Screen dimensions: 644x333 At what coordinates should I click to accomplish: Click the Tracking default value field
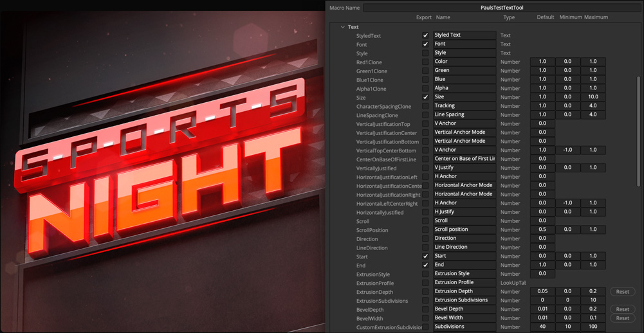pos(542,106)
